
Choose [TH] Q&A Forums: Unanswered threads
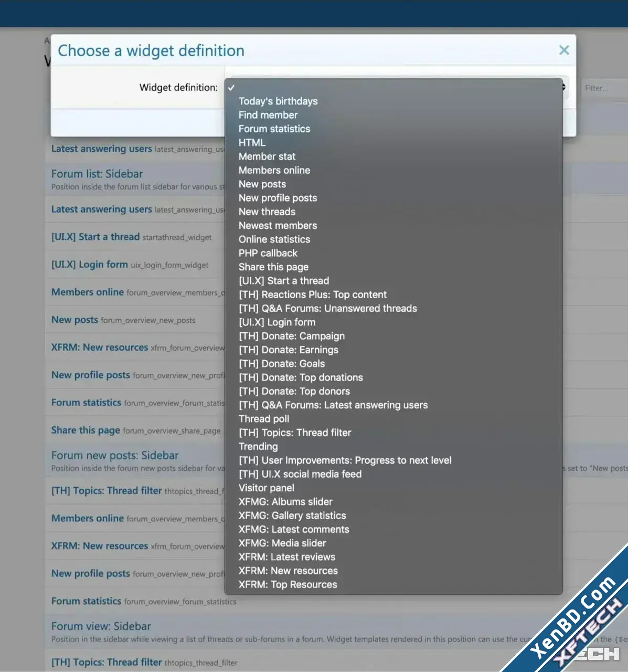pos(393,309)
